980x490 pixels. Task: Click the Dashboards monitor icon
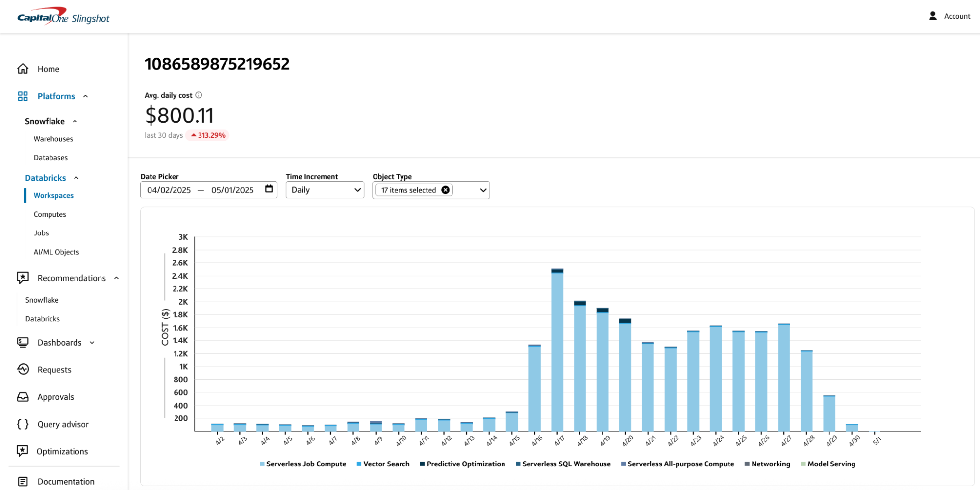pyautogui.click(x=23, y=342)
